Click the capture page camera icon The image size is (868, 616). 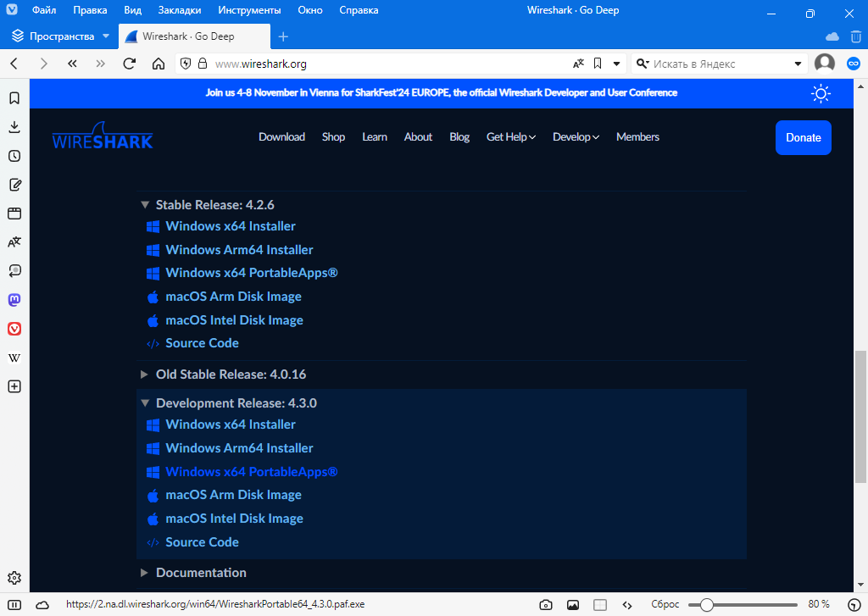546,604
